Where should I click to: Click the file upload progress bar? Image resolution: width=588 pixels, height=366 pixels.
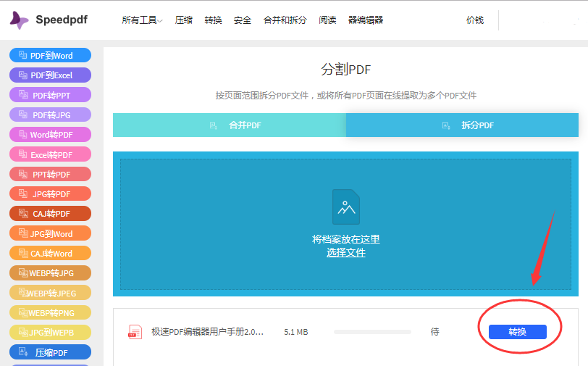point(372,332)
